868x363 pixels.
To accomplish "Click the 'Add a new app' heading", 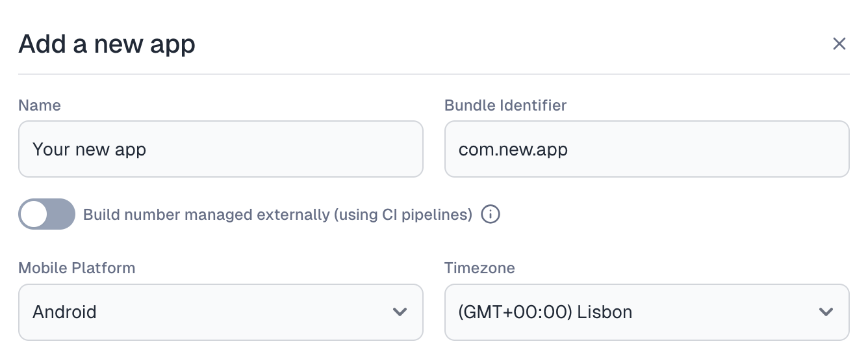I will [x=107, y=44].
